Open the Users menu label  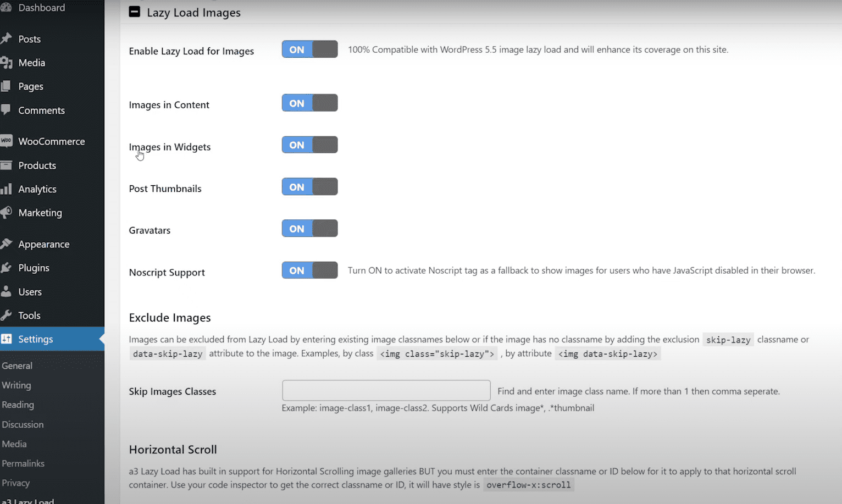(30, 292)
